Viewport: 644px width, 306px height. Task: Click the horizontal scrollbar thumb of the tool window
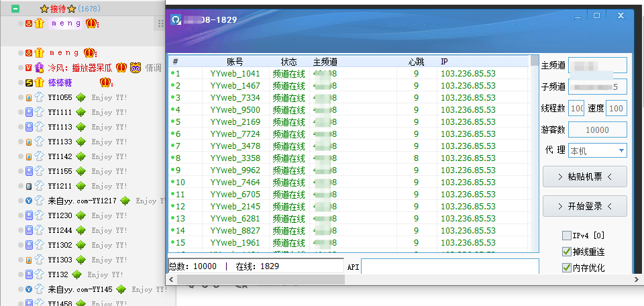[x=261, y=280]
